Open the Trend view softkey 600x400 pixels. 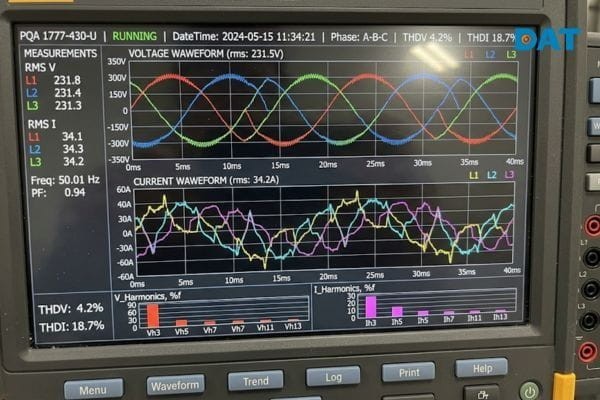tap(256, 380)
